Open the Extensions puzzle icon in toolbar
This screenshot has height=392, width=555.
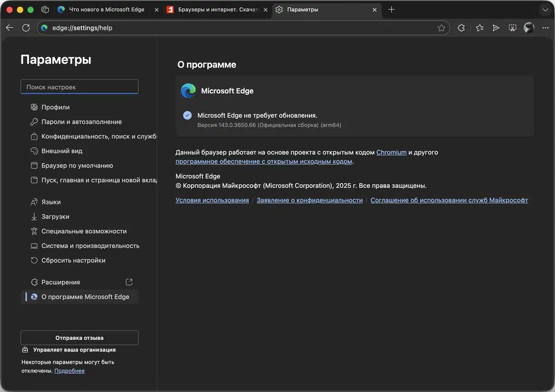pyautogui.click(x=461, y=28)
